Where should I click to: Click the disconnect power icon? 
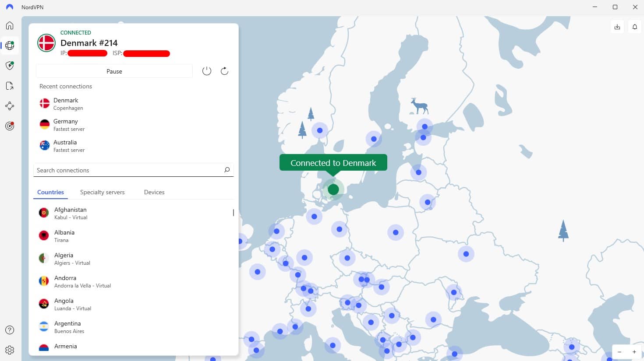point(207,71)
